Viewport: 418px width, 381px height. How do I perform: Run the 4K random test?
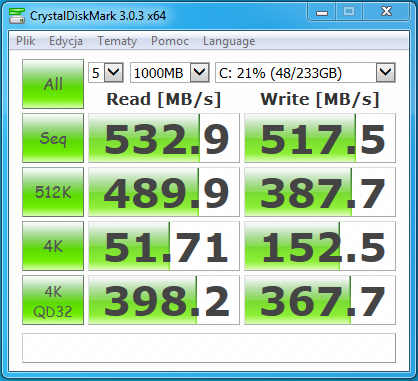[x=53, y=246]
